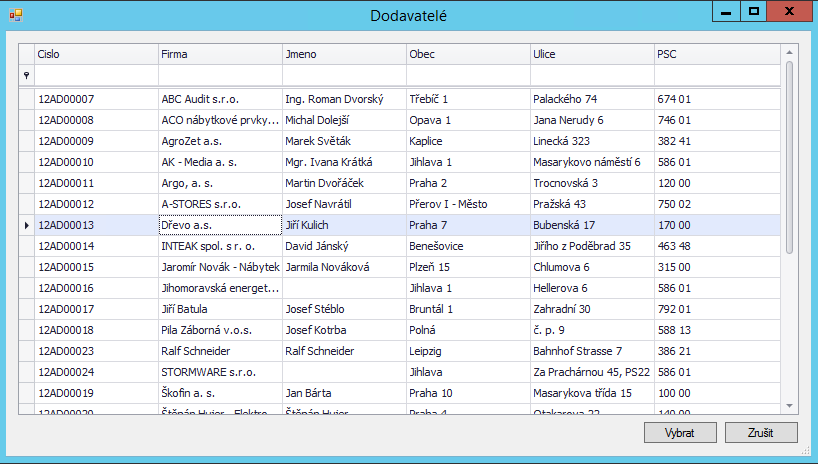
Task: Select Michal Dolejší cell
Action: [344, 120]
